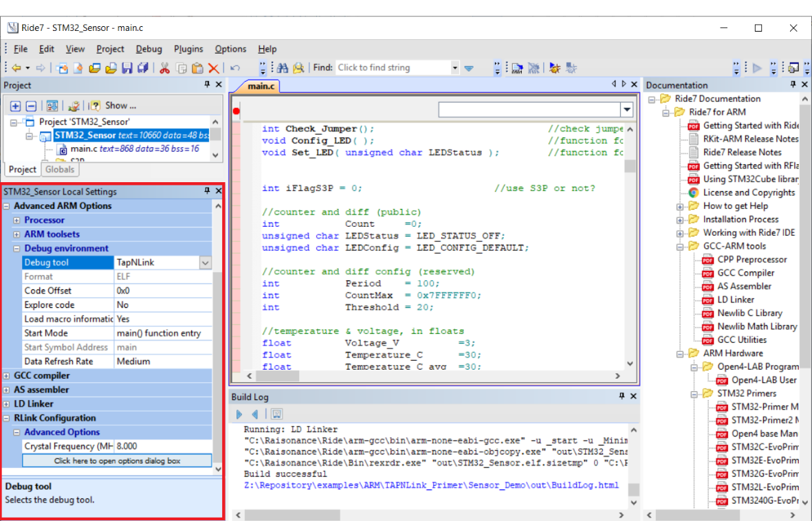The width and height of the screenshot is (812, 521).
Task: Copy selection using the toolbar copy icon
Action: click(x=182, y=68)
